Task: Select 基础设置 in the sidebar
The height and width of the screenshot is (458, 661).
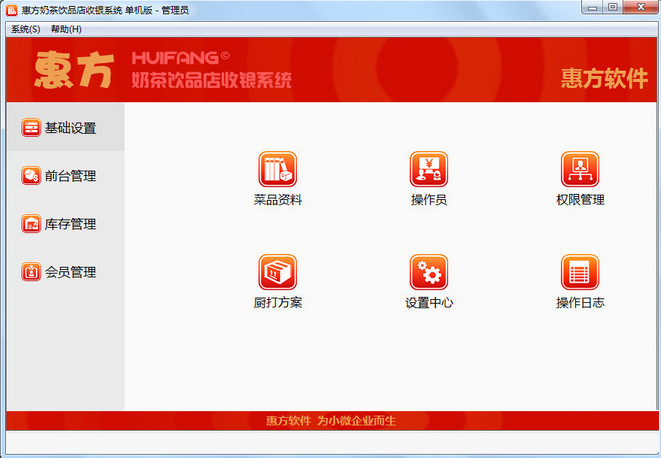Action: [65, 127]
